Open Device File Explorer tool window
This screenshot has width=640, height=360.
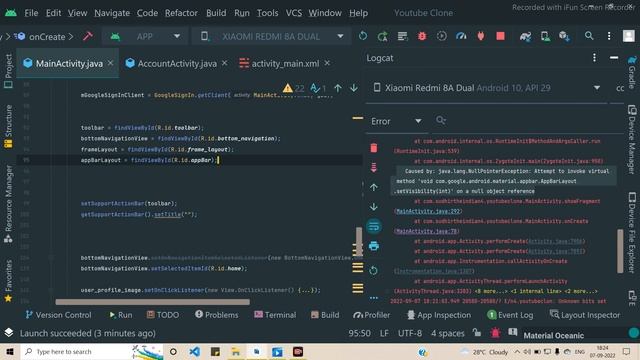(x=632, y=233)
